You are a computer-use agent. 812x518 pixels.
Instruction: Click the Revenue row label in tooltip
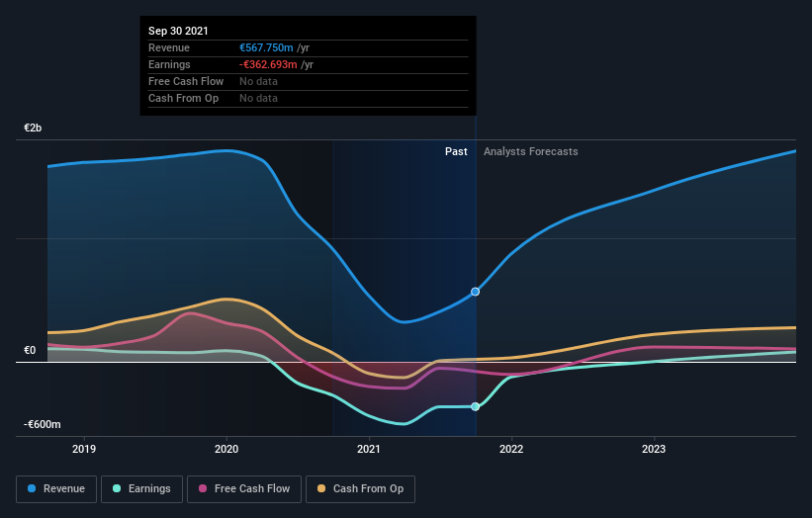click(x=169, y=47)
